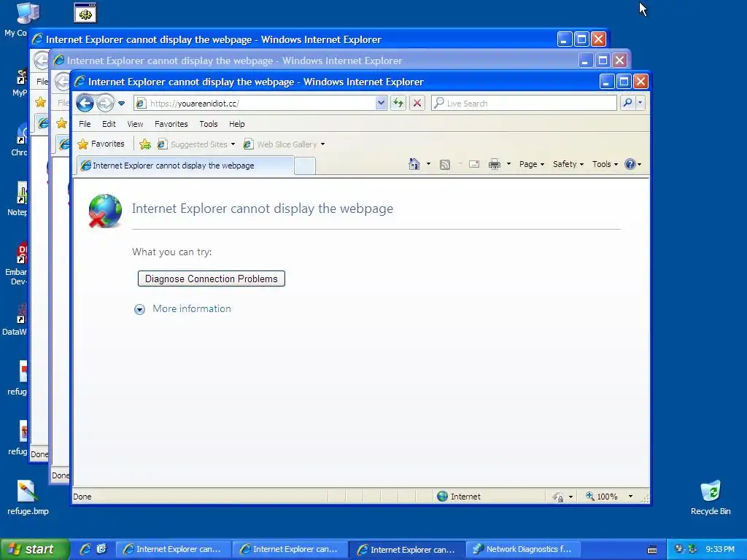This screenshot has height=560, width=747.
Task: Switch to second Internet Explorer taskbar button
Action: tap(290, 549)
